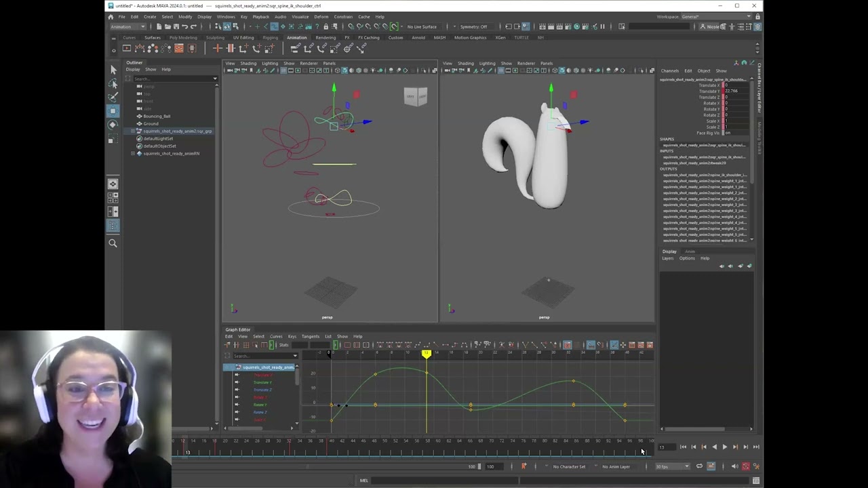Open Graph Editor outliner search dropdown
The height and width of the screenshot is (488, 868).
[x=295, y=356]
